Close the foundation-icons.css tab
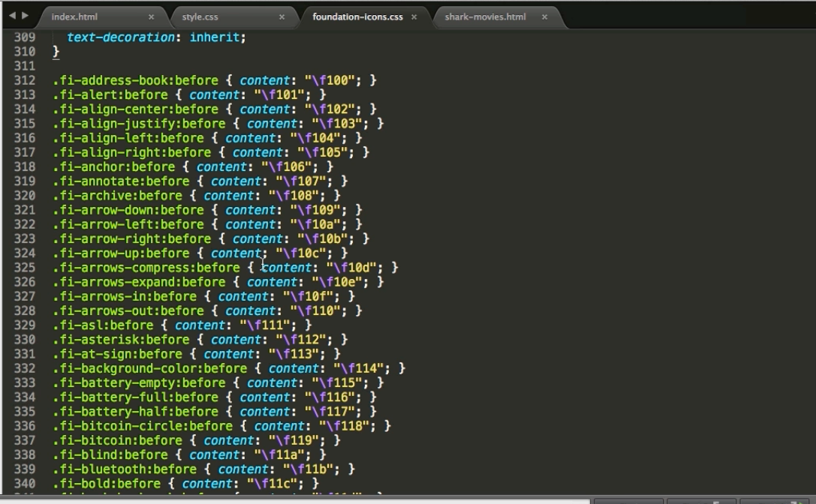816x504 pixels. click(x=414, y=16)
